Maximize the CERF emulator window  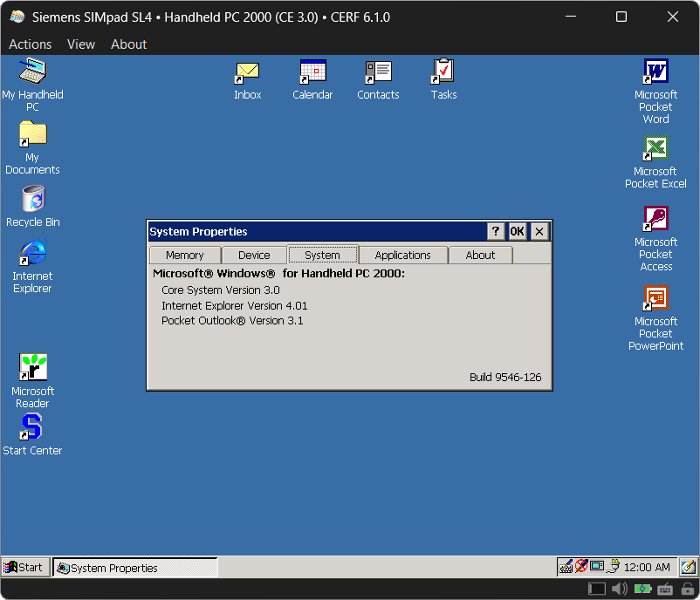(621, 17)
